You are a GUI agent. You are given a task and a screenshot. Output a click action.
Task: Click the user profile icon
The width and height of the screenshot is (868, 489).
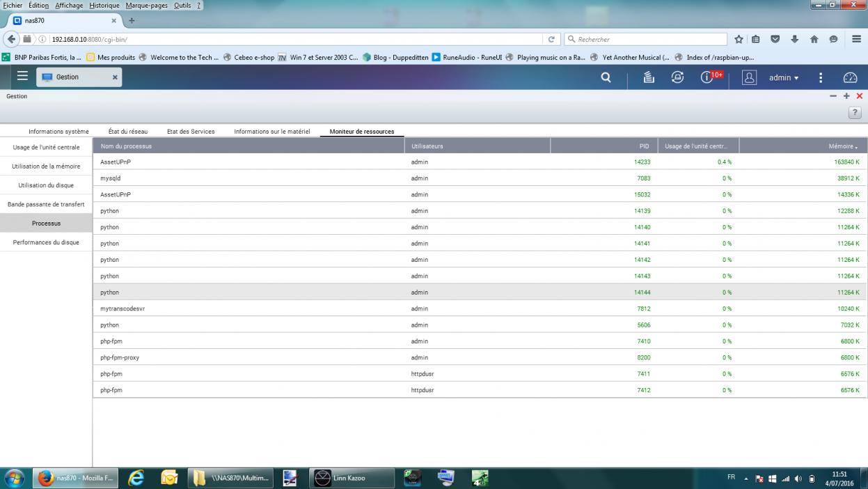749,78
